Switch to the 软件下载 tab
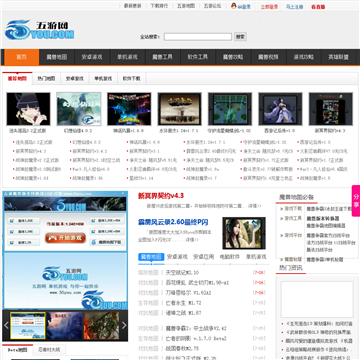The height and width of the screenshot is (360, 360). pyautogui.click(x=132, y=79)
